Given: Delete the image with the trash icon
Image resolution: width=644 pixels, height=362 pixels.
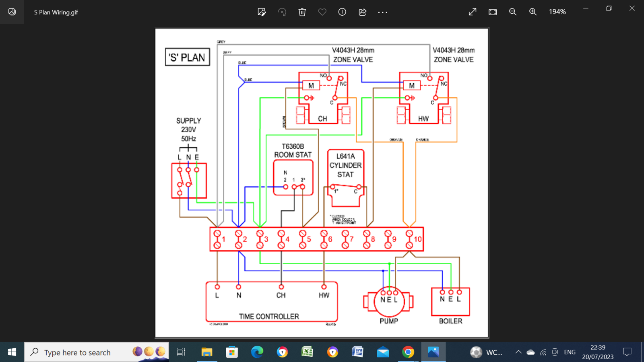Looking at the screenshot, I should (302, 12).
